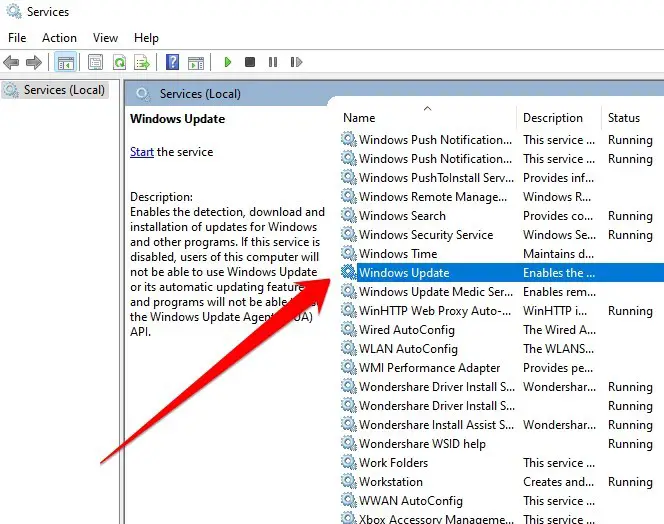Click the green Start Service play icon
Screen dimensions: 664x524
(227, 62)
